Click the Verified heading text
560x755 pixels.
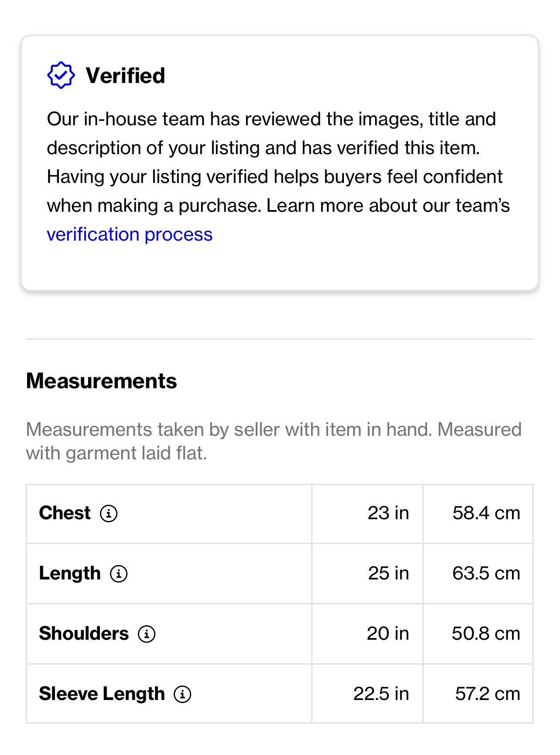[x=125, y=76]
